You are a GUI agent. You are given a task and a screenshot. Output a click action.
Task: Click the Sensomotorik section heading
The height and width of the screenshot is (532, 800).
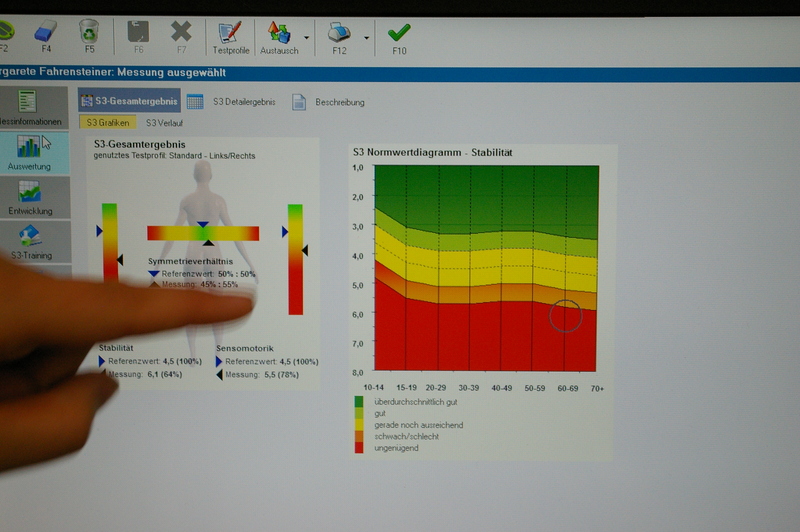coord(245,348)
